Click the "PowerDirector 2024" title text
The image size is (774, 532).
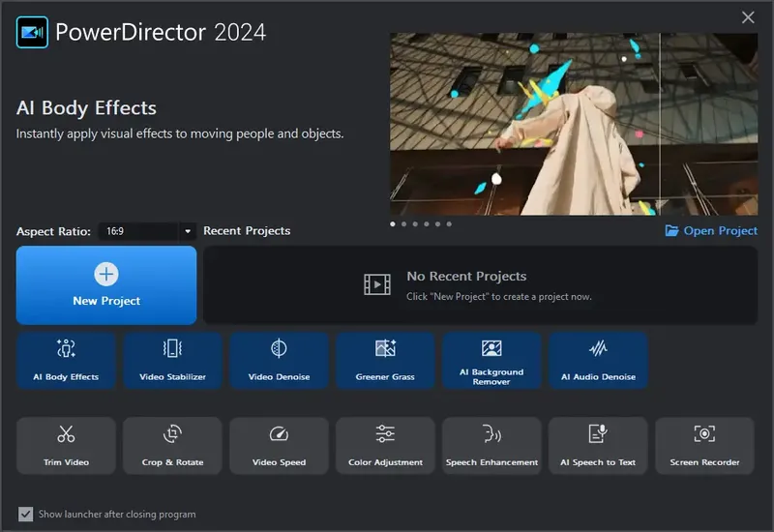click(x=161, y=33)
